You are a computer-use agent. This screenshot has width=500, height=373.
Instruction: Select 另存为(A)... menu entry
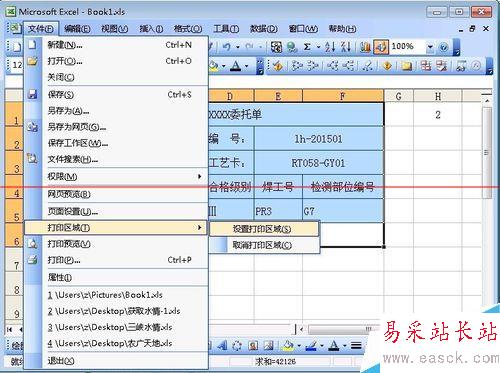117,111
